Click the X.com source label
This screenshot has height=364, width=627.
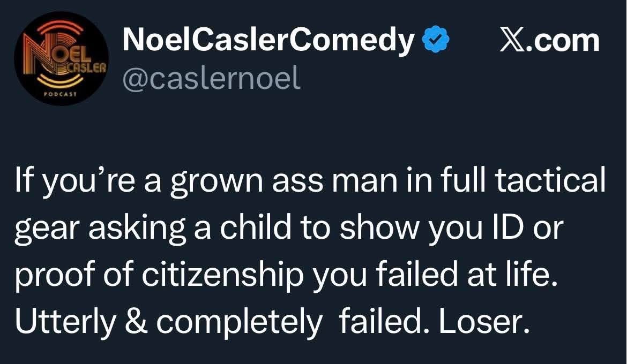pos(550,41)
